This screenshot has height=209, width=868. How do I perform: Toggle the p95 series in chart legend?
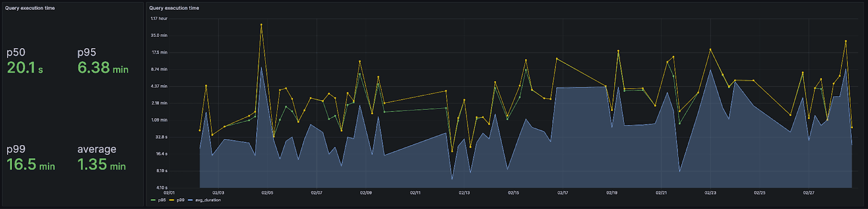(162, 200)
